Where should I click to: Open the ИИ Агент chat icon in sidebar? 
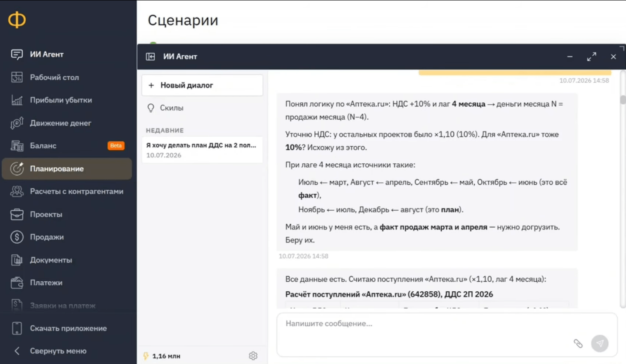pyautogui.click(x=17, y=54)
